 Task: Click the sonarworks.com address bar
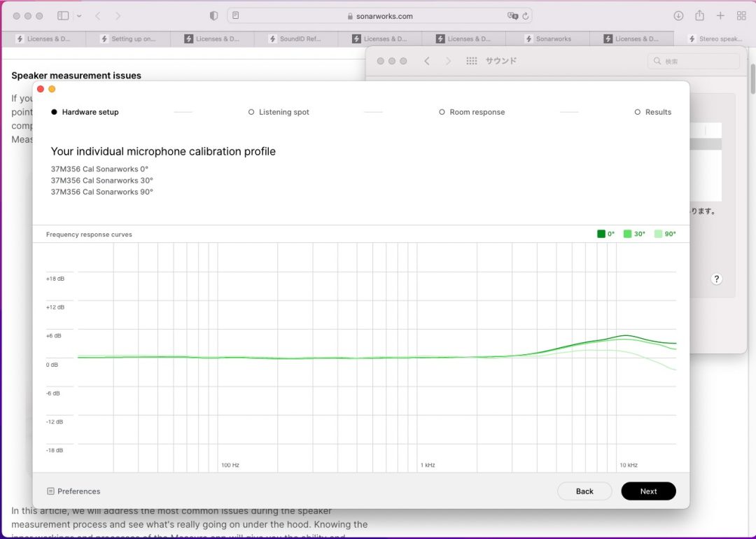379,16
